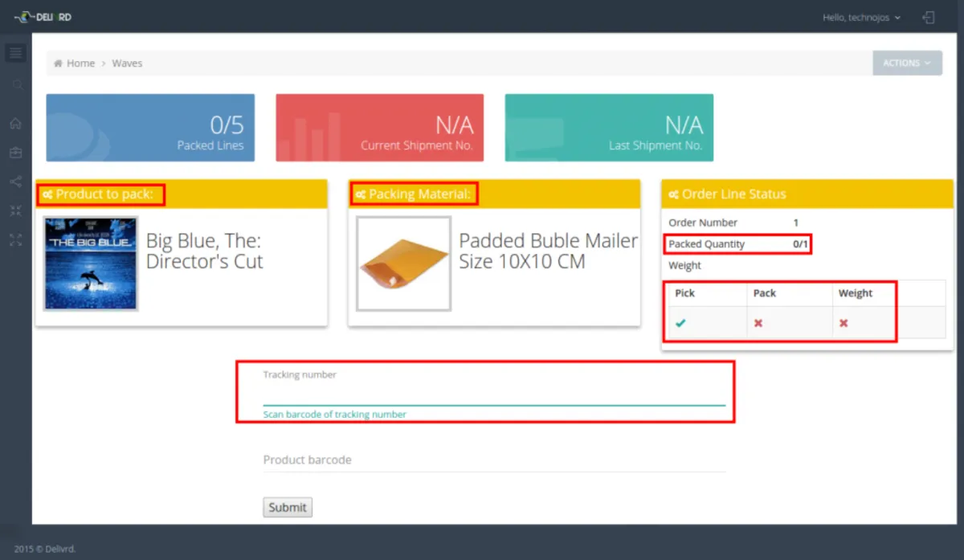Viewport: 964px width, 560px height.
Task: Click the 0/1 packed quantity value
Action: point(800,244)
